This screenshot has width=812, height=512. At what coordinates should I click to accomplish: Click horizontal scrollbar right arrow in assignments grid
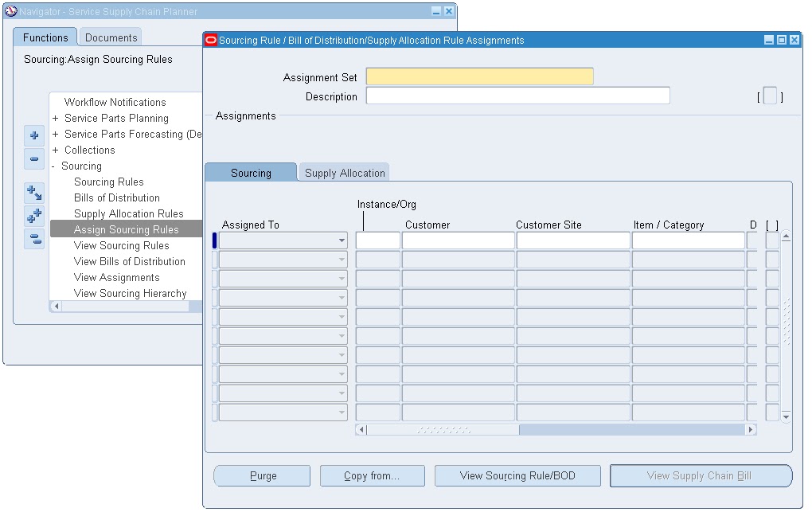(x=751, y=430)
